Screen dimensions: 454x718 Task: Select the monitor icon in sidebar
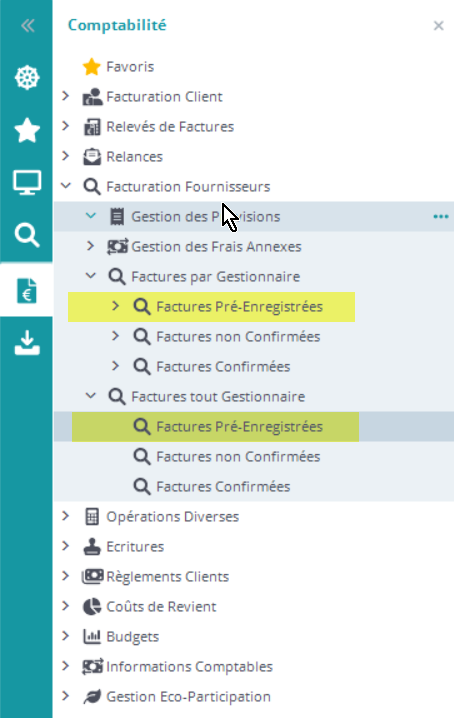point(27,182)
